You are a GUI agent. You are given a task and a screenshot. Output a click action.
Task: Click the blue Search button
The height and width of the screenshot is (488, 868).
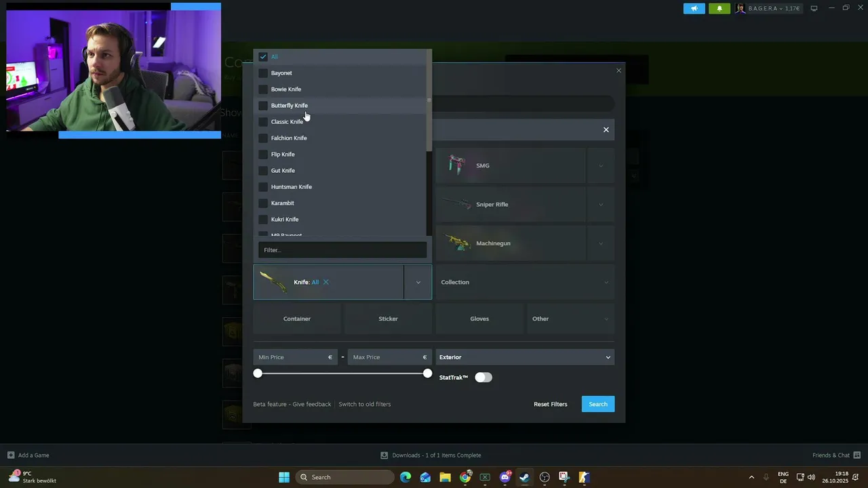(598, 404)
